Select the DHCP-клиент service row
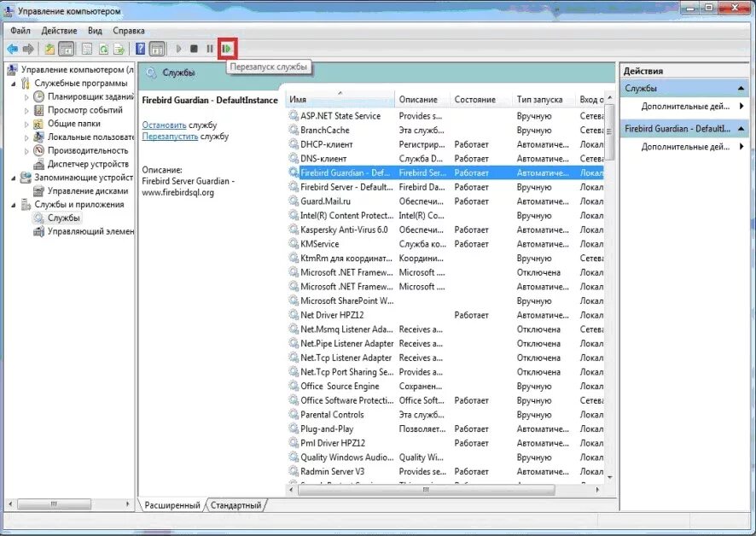 [445, 144]
